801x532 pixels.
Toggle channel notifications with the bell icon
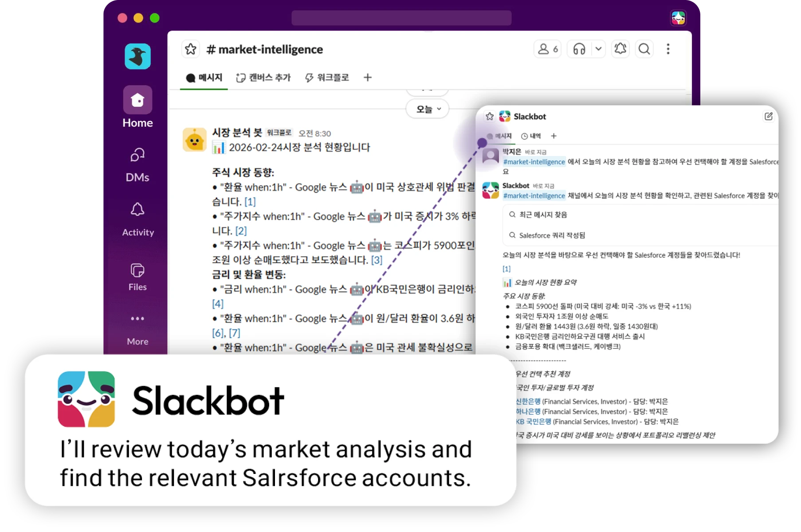(620, 49)
